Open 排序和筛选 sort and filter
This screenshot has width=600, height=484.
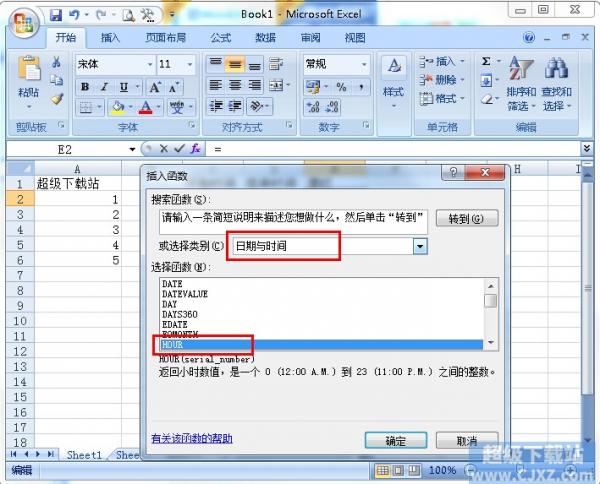click(x=520, y=84)
